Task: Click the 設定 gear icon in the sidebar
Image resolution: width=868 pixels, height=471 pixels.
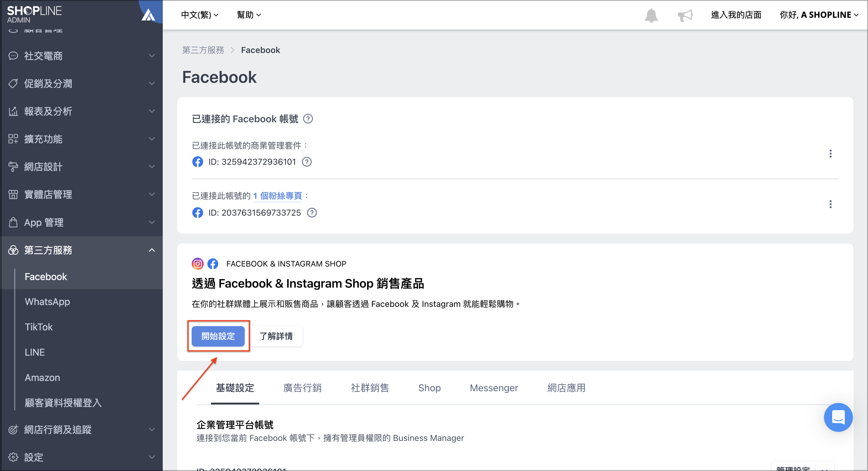Action: [13, 457]
